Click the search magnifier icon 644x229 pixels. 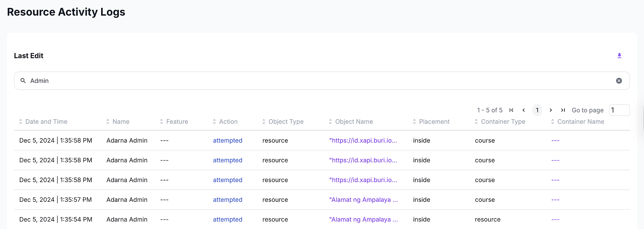tap(23, 81)
